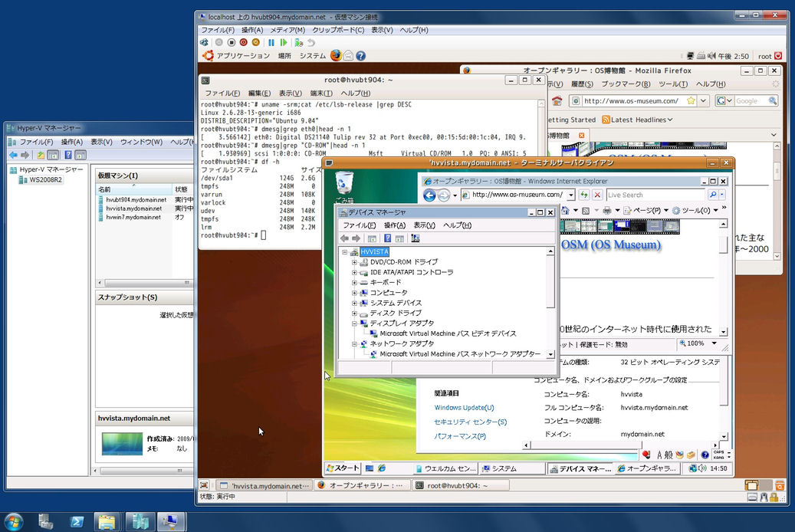Expand the システム デバイス node in Device Manager

coord(354,303)
